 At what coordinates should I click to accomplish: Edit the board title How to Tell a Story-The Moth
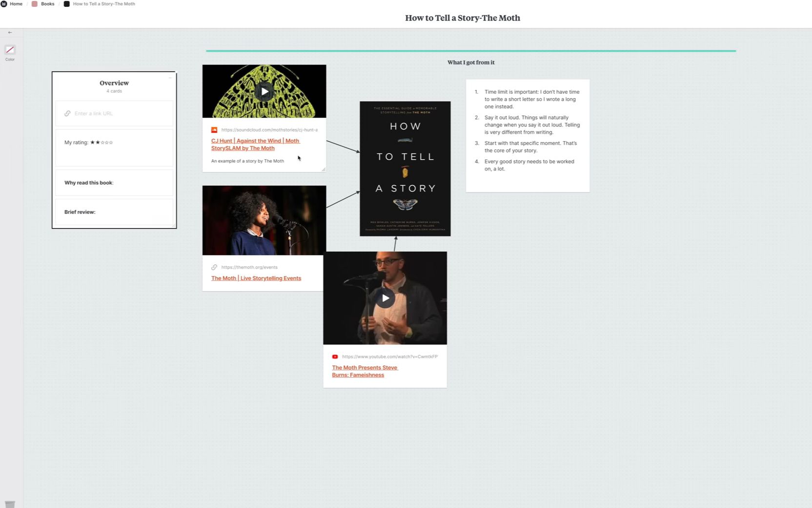coord(462,18)
